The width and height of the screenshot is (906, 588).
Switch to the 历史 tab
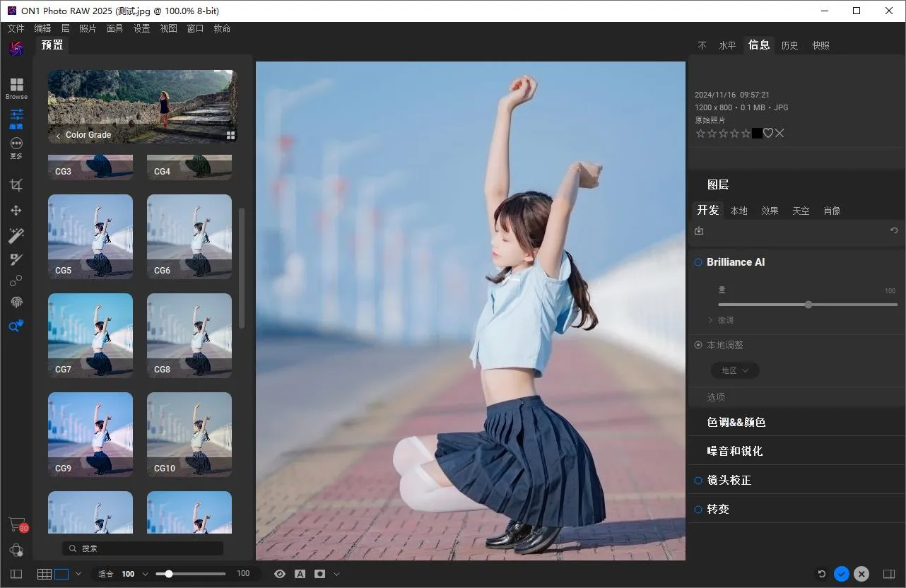tap(789, 45)
